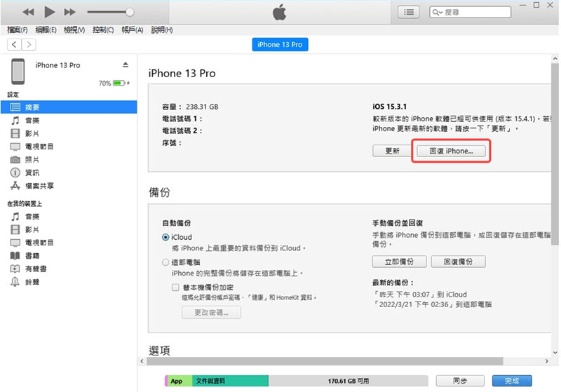Select 摘要 in settings sidebar
Screen dimensions: 561x392
tap(69, 107)
